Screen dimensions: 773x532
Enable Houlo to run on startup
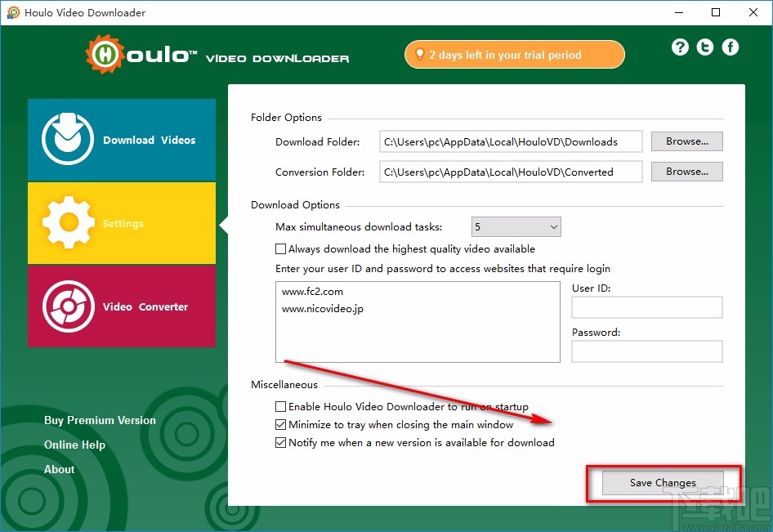280,406
